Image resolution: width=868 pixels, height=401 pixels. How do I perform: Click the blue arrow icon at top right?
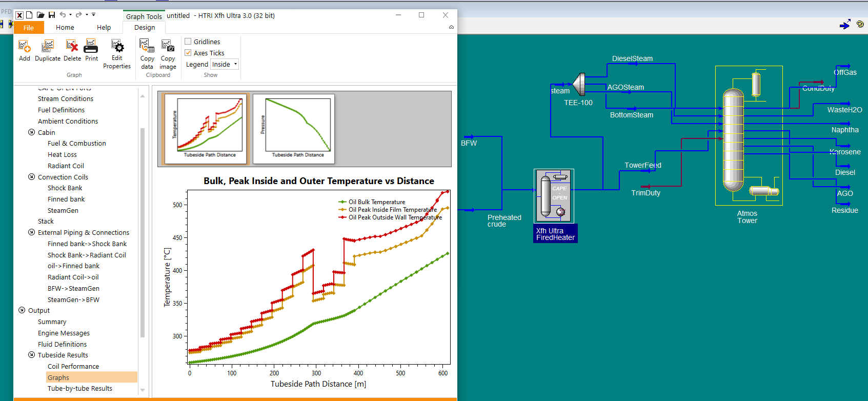tap(845, 24)
